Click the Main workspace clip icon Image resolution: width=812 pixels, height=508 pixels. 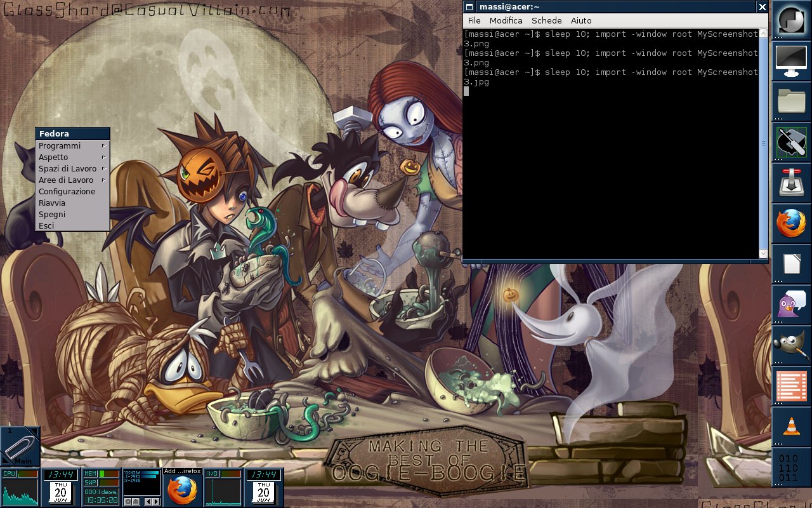point(20,446)
